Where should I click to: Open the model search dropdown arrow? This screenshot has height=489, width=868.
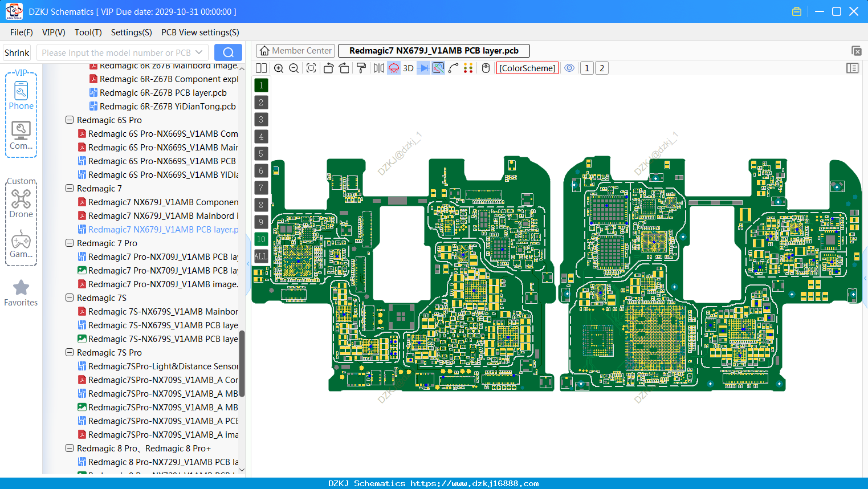coord(199,52)
